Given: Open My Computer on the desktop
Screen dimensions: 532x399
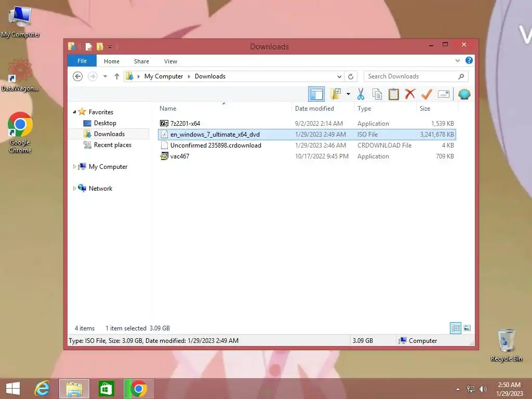Looking at the screenshot, I should click(x=20, y=22).
